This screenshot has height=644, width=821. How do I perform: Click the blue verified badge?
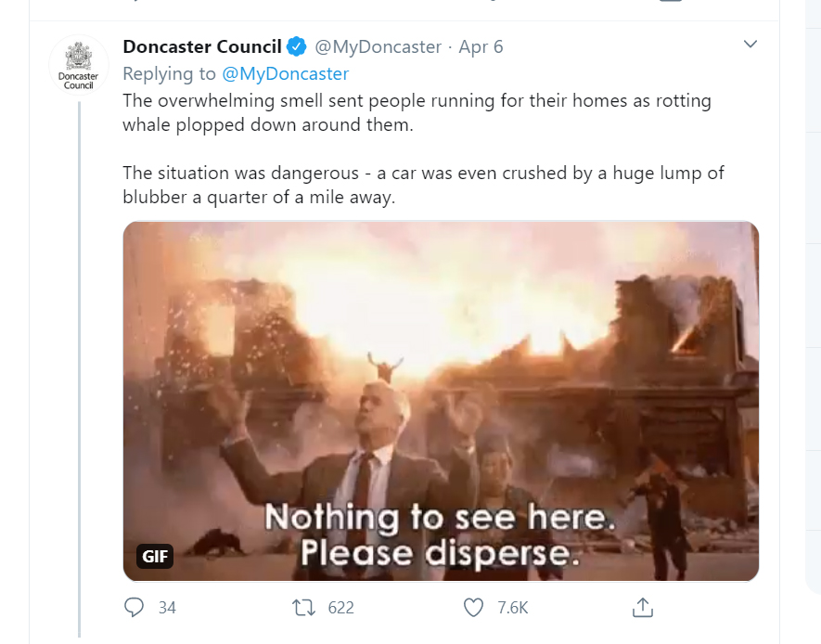click(296, 46)
